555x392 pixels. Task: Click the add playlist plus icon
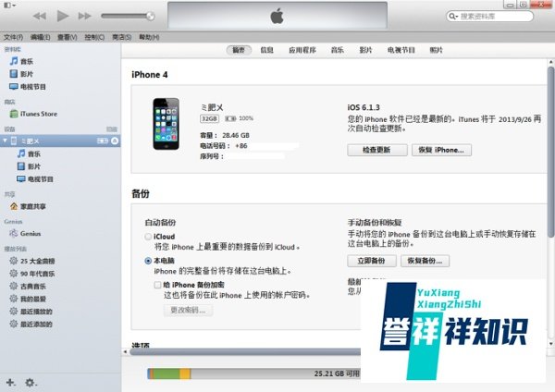(x=10, y=383)
